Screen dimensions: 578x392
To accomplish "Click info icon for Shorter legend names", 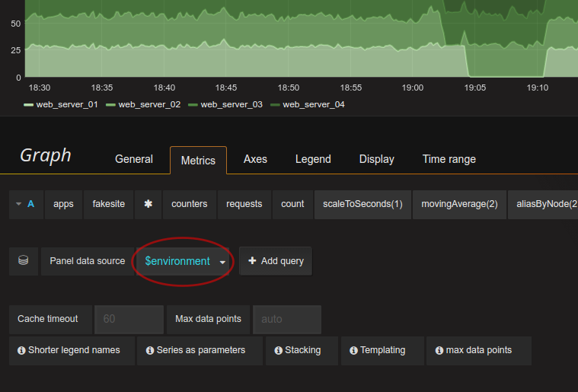I will (22, 351).
